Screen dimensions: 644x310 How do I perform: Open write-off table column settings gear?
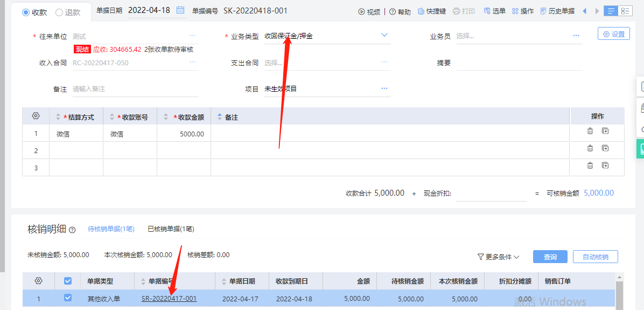tap(39, 280)
